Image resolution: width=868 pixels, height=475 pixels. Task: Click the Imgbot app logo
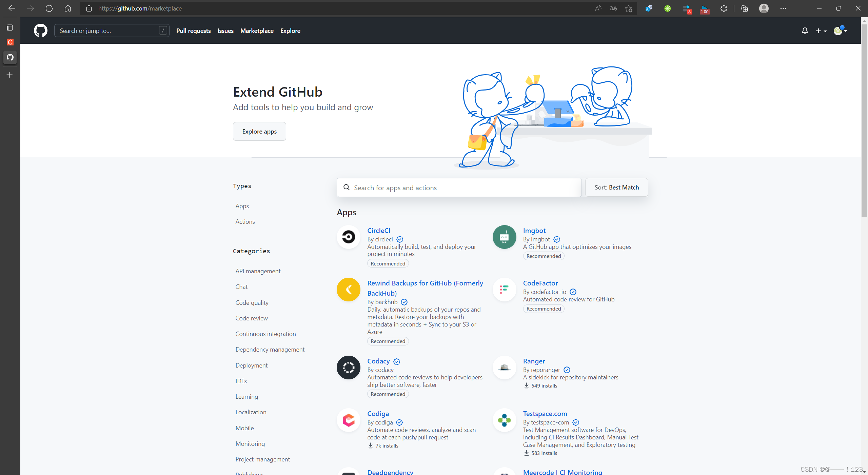504,237
